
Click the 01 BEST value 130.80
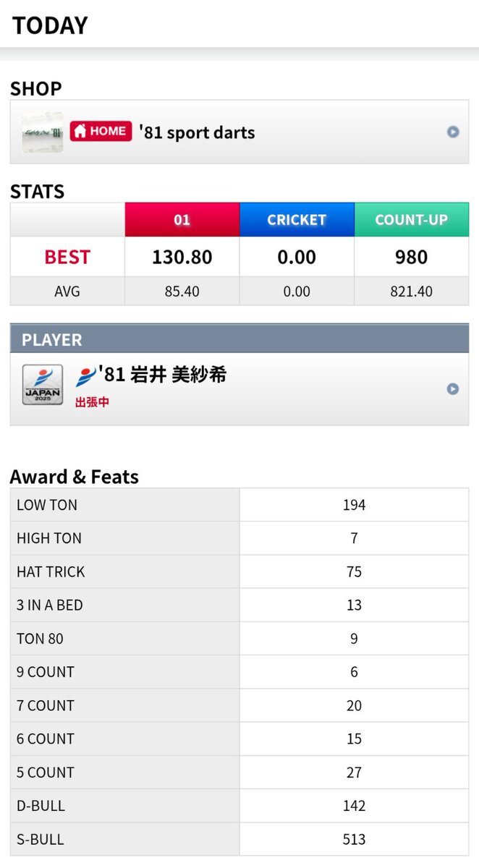point(182,257)
